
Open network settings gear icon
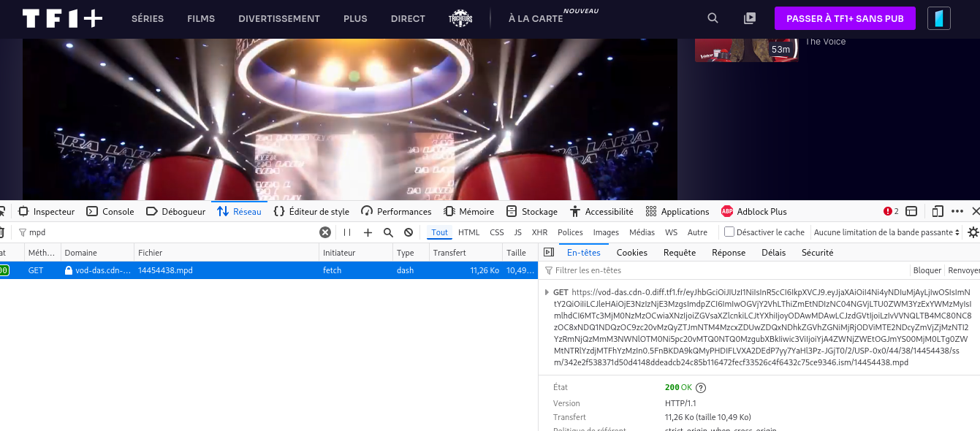[x=973, y=232]
